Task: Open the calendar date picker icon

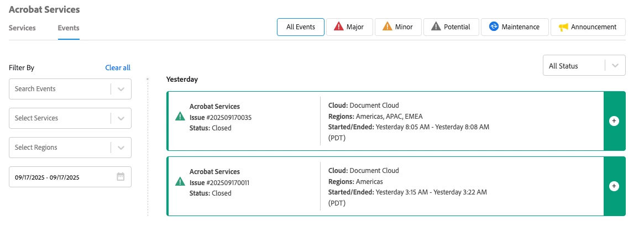Action: click(x=121, y=177)
